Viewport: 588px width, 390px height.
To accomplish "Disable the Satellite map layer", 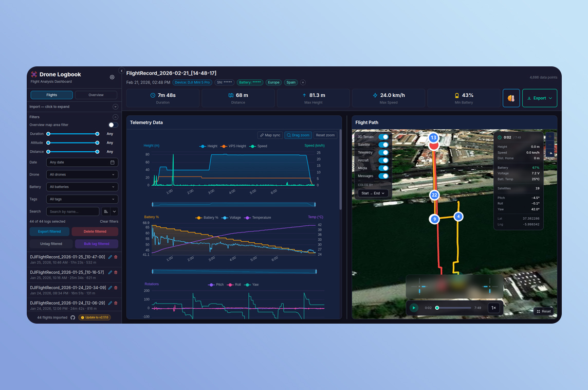I will pyautogui.click(x=383, y=145).
